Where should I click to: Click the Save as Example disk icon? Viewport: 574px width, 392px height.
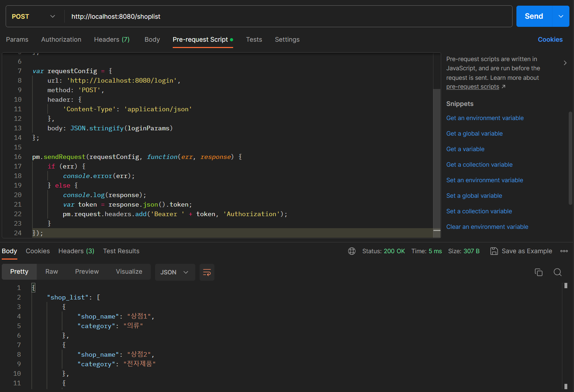(494, 251)
